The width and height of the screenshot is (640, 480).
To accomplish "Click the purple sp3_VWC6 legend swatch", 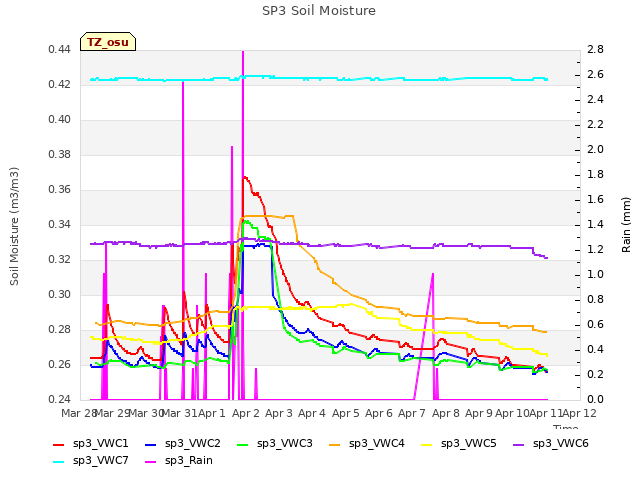I will point(519,444).
